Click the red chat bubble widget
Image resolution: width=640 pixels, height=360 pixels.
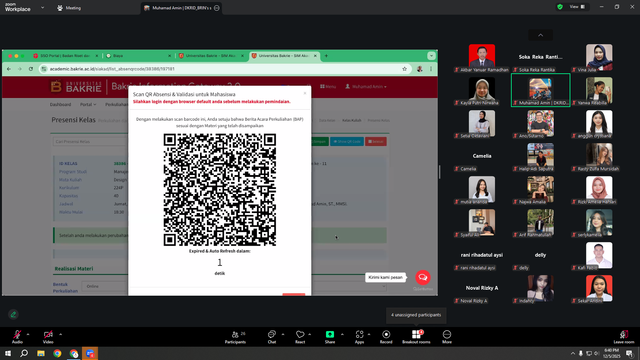point(423,277)
